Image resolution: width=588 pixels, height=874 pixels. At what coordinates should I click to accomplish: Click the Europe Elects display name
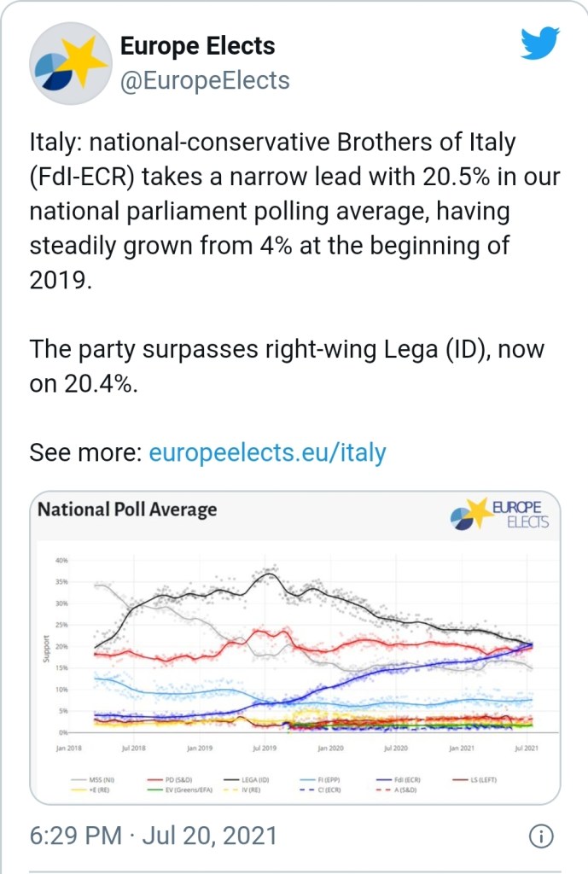[197, 45]
